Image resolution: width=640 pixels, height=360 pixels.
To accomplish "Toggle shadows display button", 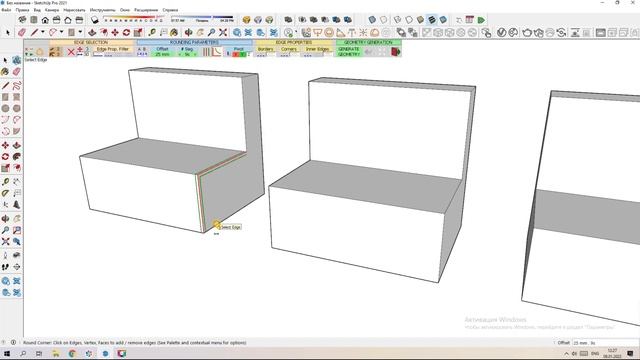I will click(x=95, y=20).
